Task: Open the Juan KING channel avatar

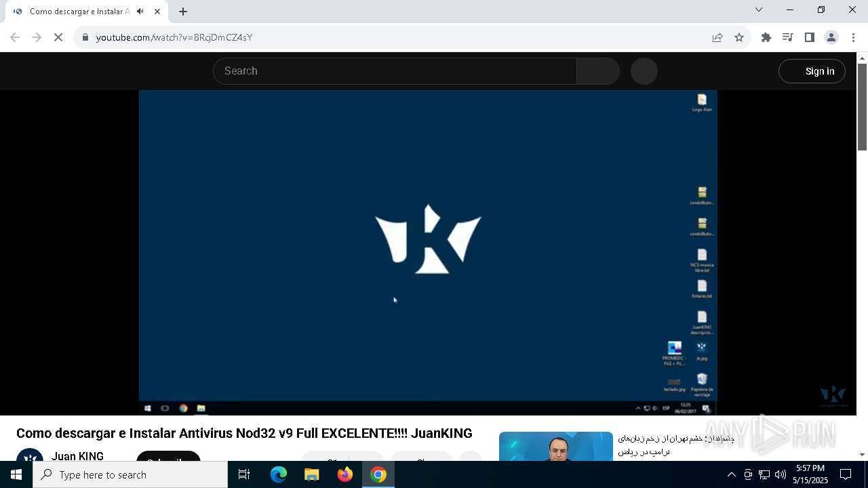Action: click(x=30, y=455)
